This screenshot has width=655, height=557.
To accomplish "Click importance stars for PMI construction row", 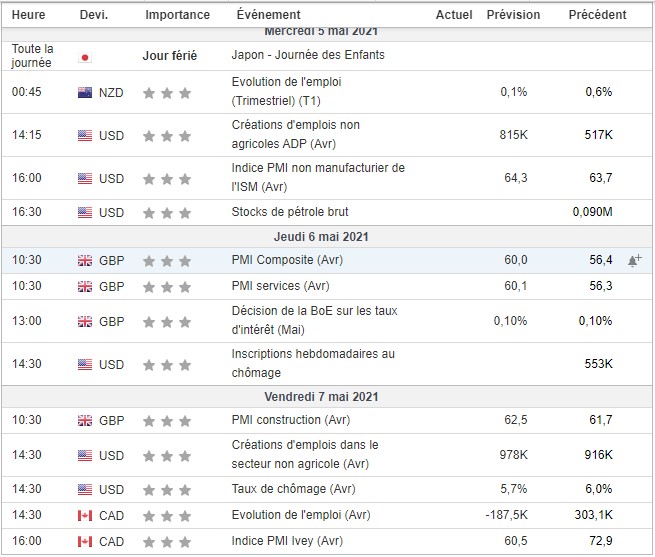I will pyautogui.click(x=166, y=421).
